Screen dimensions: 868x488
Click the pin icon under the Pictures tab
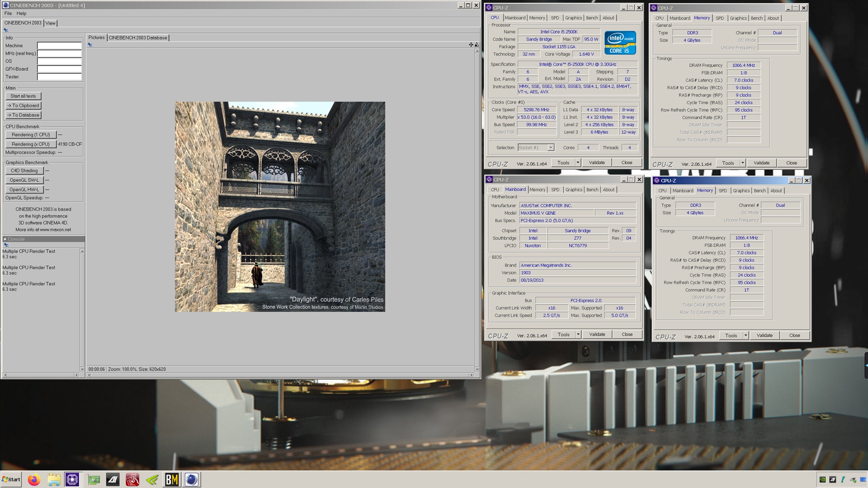click(x=90, y=45)
